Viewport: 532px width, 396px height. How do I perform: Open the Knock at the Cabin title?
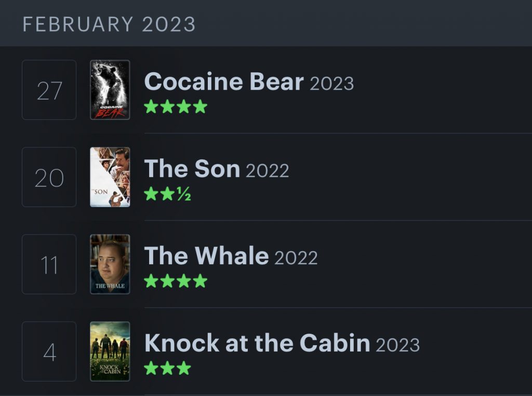257,344
